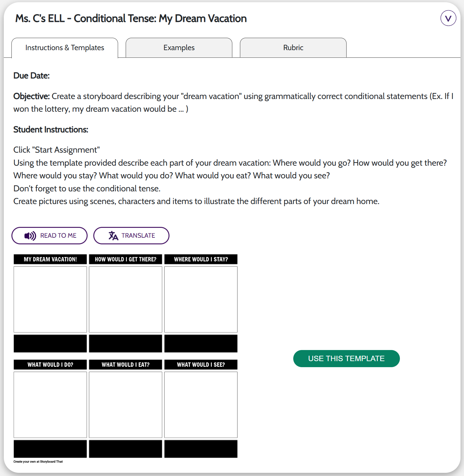Collapse panel with the circled chevron
Image resolution: width=464 pixels, height=476 pixels.
448,18
